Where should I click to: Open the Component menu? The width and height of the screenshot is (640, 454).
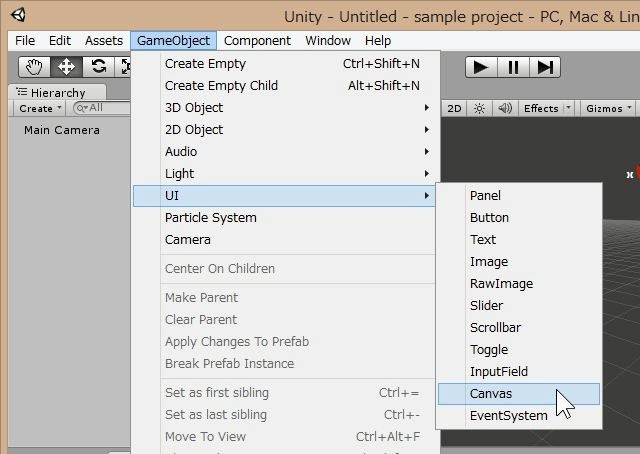tap(257, 41)
